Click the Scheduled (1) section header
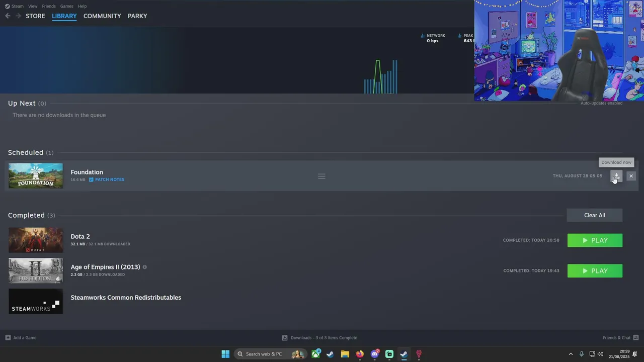This screenshot has width=644, height=362. [31, 152]
